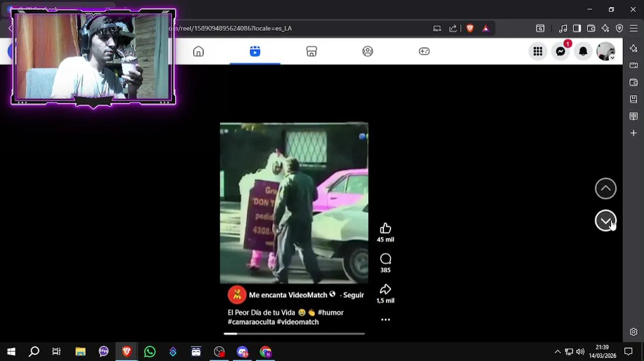Click the Seguir follow link

pyautogui.click(x=354, y=295)
